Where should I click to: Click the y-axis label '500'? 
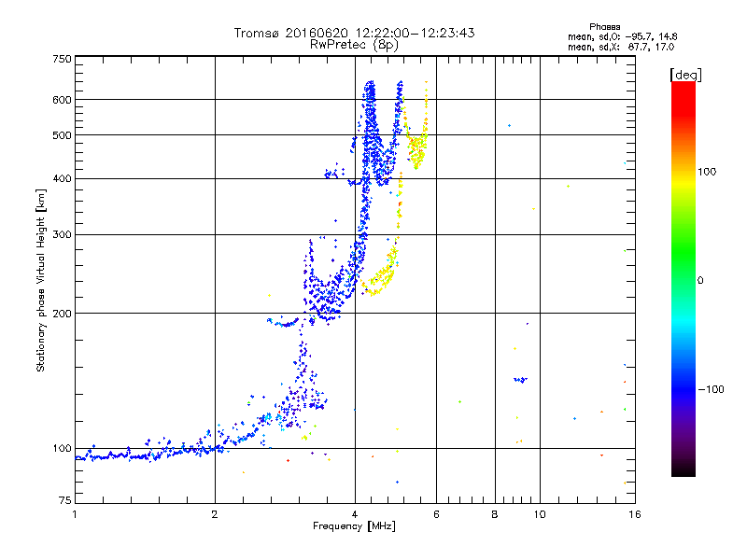pyautogui.click(x=62, y=135)
